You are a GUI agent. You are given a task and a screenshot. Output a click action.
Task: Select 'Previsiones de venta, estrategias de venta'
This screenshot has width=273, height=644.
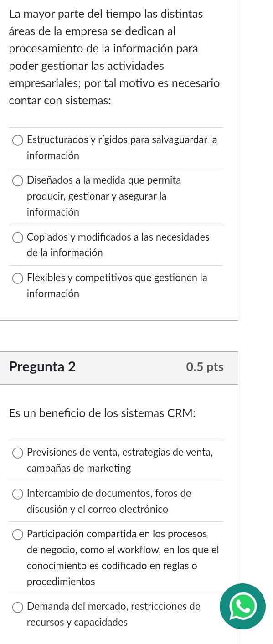[x=17, y=453]
